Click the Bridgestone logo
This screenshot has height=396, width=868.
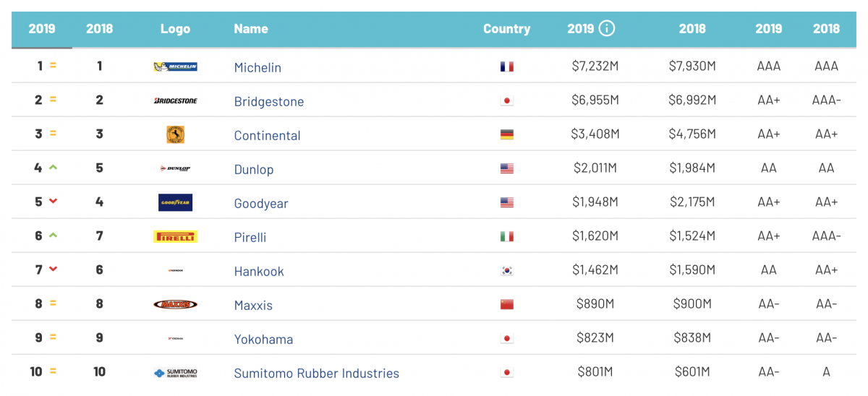pyautogui.click(x=175, y=100)
